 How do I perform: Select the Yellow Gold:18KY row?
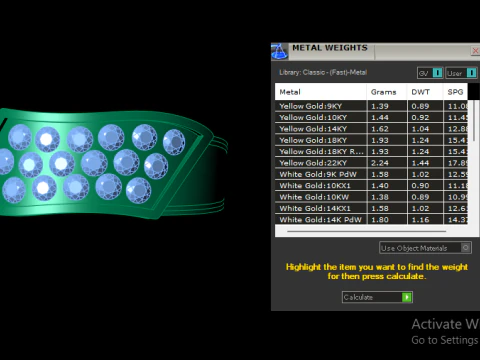tap(371, 140)
